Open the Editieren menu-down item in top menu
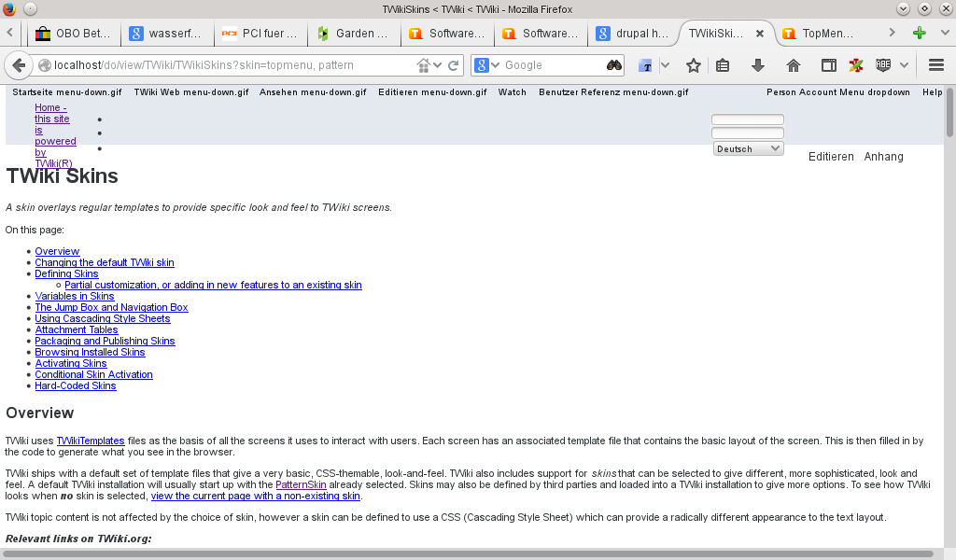956x560 pixels. (x=432, y=92)
